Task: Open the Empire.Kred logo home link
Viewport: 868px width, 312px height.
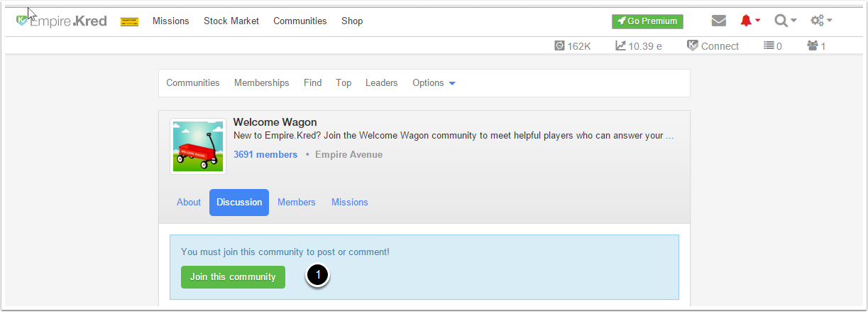Action: point(61,21)
